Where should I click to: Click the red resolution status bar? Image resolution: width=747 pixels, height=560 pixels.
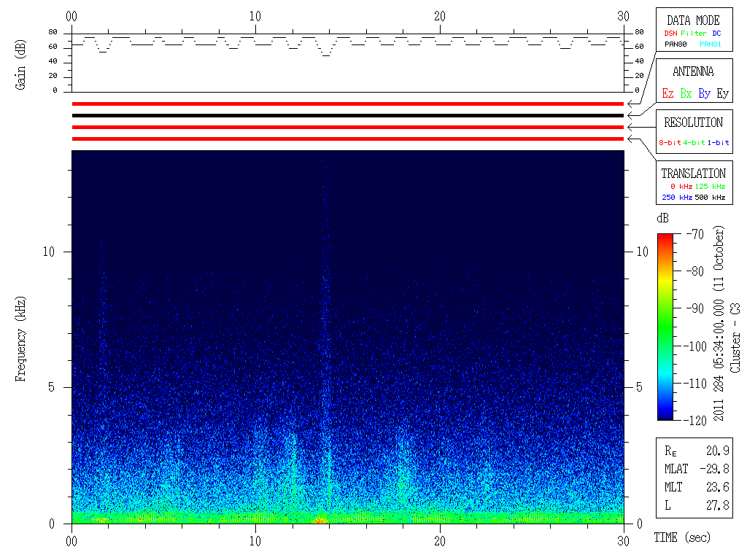(x=348, y=127)
